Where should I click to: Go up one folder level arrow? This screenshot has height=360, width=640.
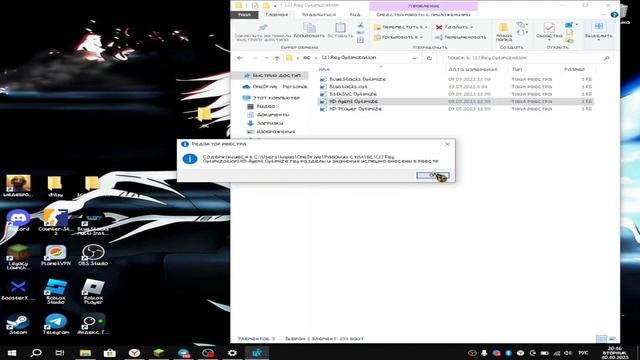pos(277,58)
